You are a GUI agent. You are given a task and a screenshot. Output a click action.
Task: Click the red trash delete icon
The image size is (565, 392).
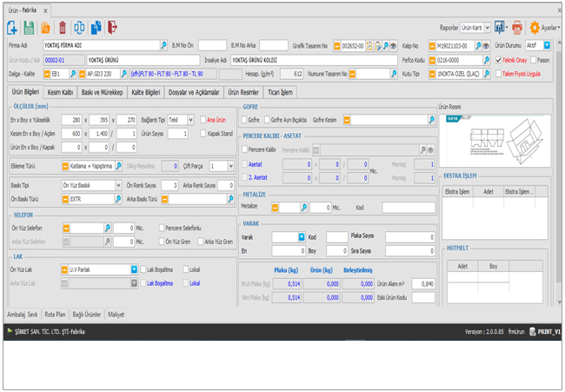[x=62, y=28]
